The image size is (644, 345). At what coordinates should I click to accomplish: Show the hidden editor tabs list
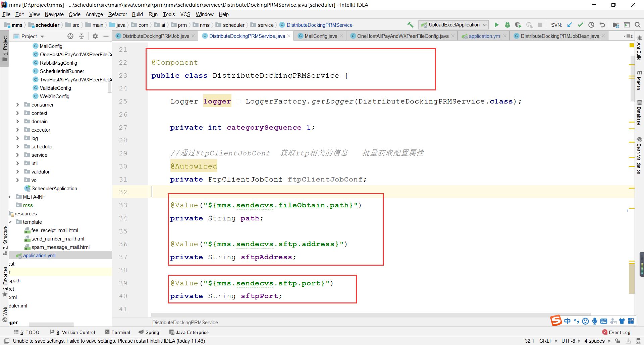(x=628, y=36)
